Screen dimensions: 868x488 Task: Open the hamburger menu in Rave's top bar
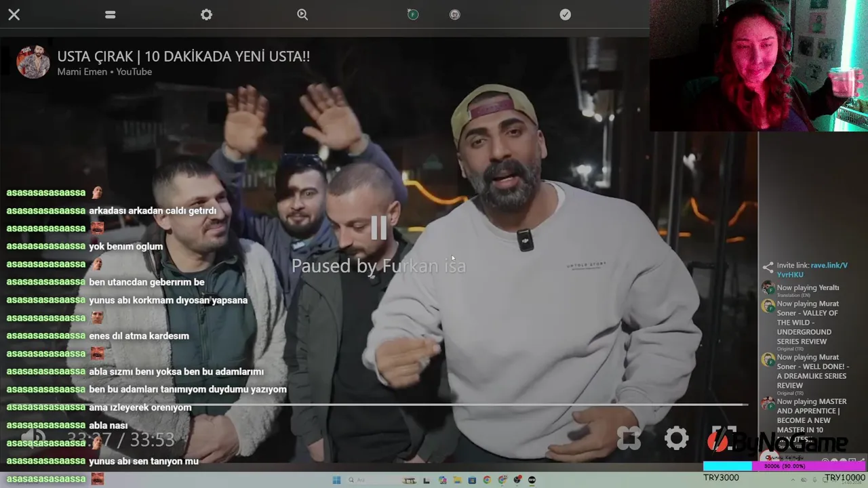(110, 14)
